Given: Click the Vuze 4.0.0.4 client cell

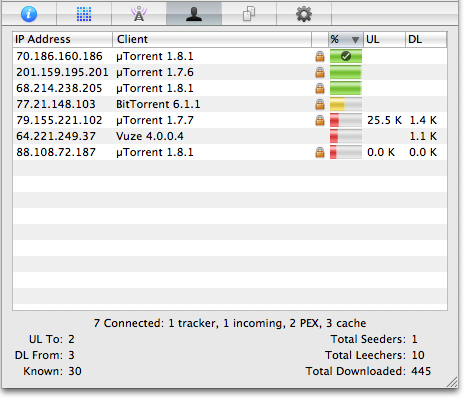Looking at the screenshot, I should tap(150, 136).
